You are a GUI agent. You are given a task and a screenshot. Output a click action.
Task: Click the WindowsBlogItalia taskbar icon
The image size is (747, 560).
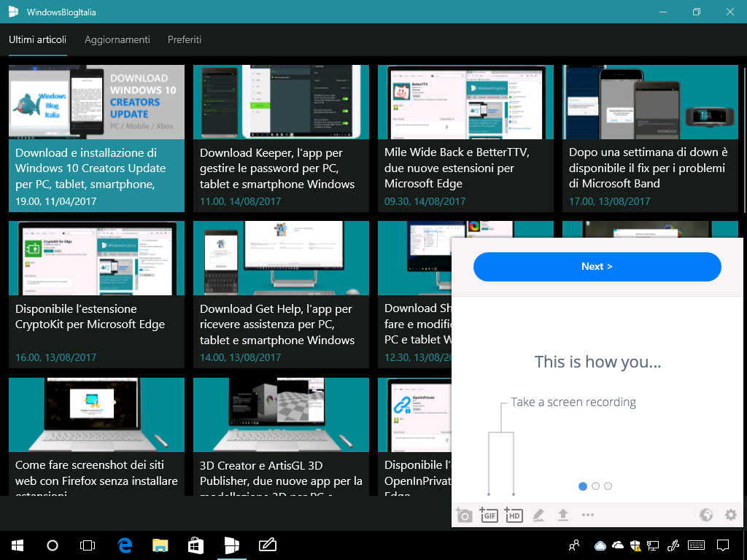231,545
